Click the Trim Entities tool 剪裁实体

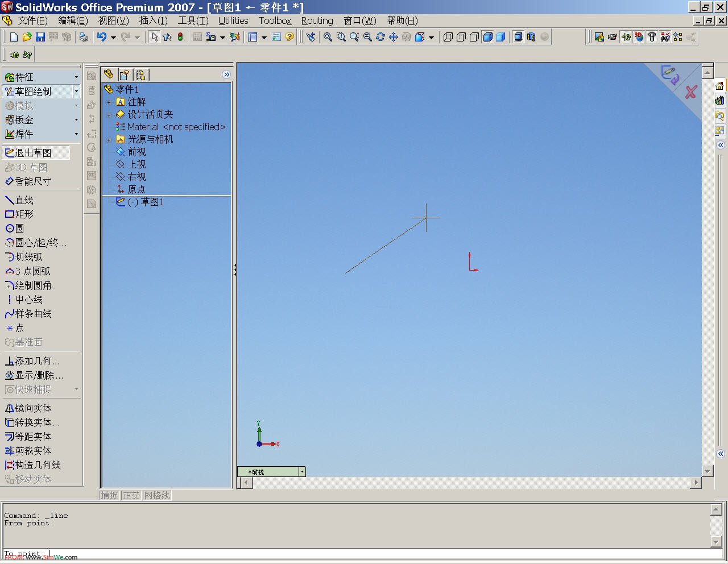[28, 451]
